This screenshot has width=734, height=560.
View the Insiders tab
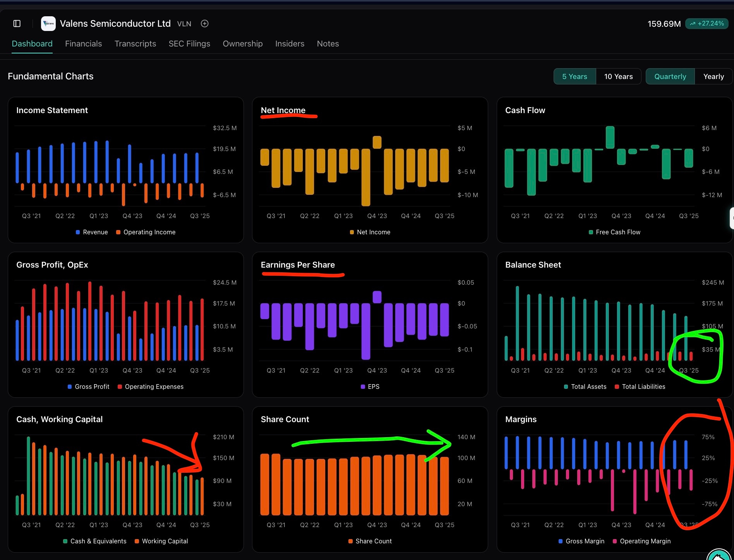tap(290, 44)
